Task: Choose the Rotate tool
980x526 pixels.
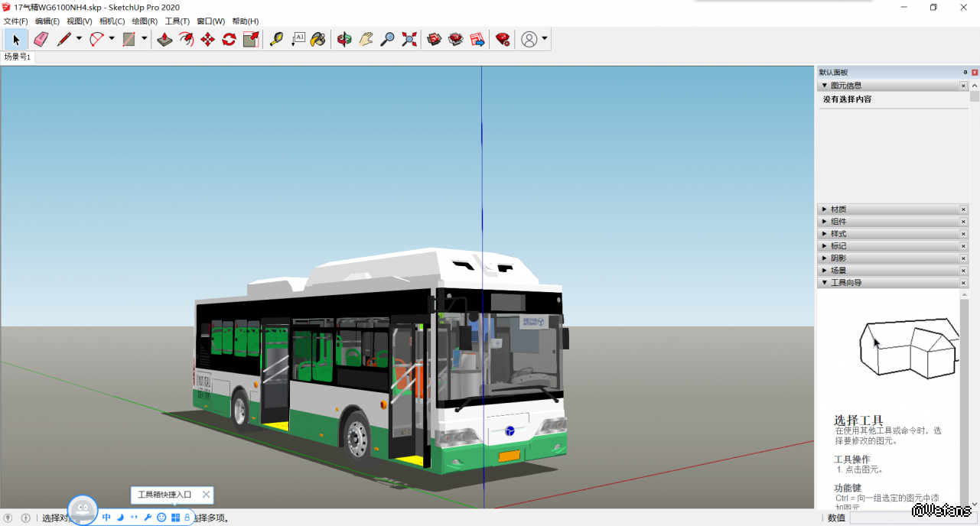Action: (229, 39)
